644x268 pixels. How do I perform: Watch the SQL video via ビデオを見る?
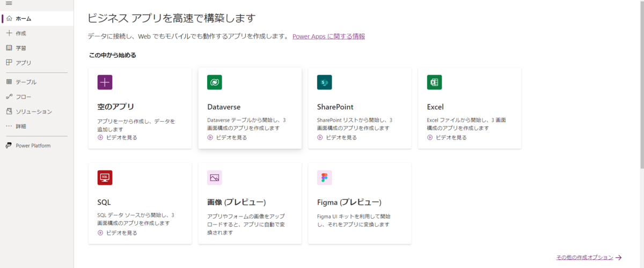(x=121, y=233)
